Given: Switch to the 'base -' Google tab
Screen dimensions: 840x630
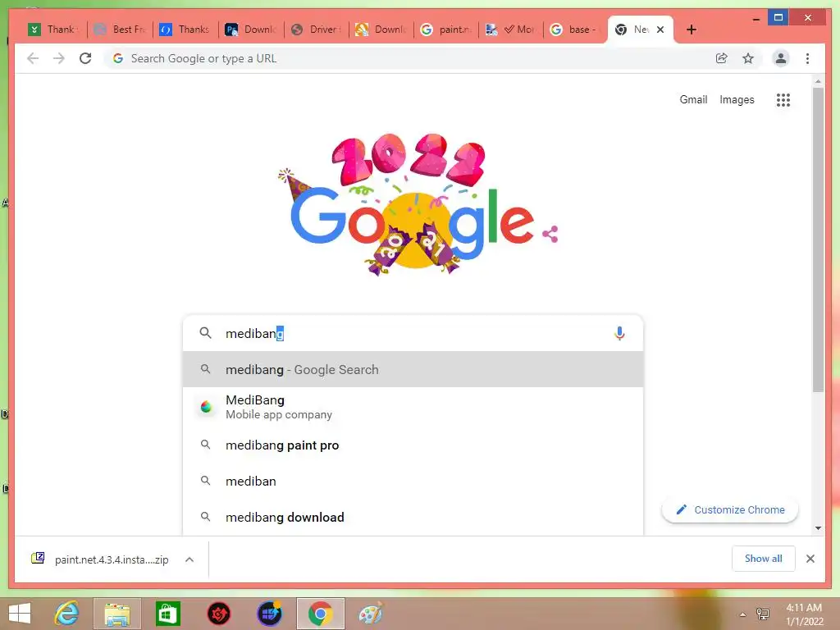Looking at the screenshot, I should coord(573,30).
